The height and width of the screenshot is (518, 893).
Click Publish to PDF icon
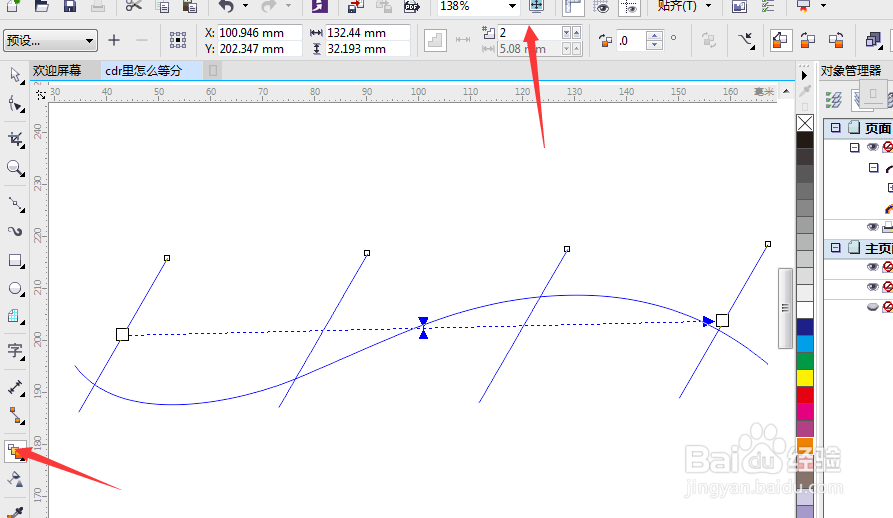(411, 6)
